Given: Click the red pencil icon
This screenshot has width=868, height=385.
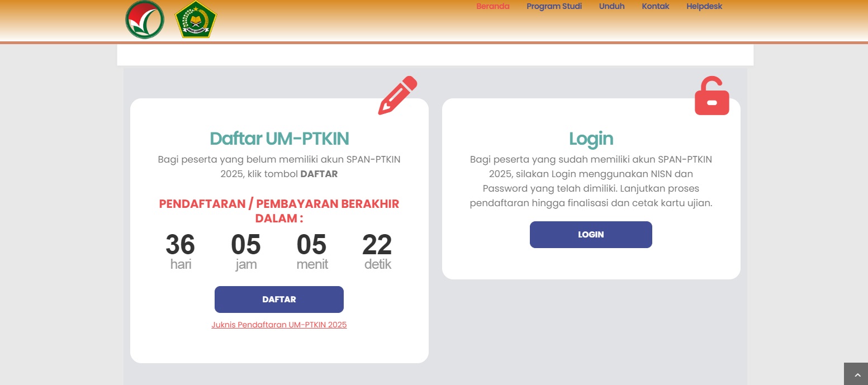Looking at the screenshot, I should click(x=397, y=95).
